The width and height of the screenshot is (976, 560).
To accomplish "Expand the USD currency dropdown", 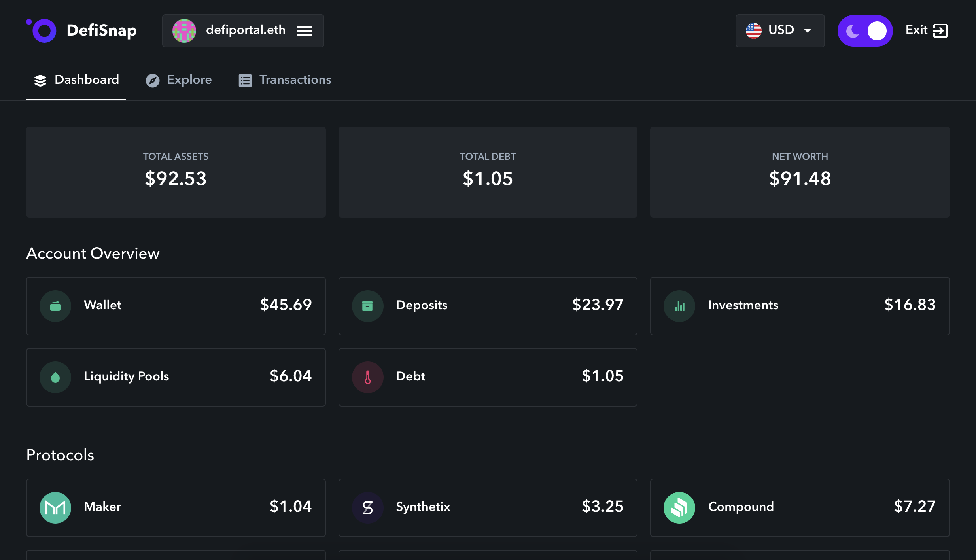I will [x=779, y=30].
